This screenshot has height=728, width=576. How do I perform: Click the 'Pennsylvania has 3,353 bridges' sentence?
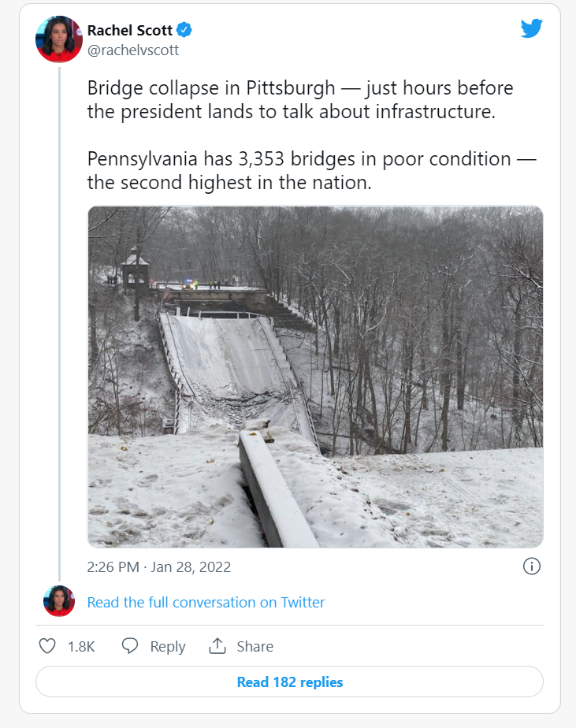point(311,170)
